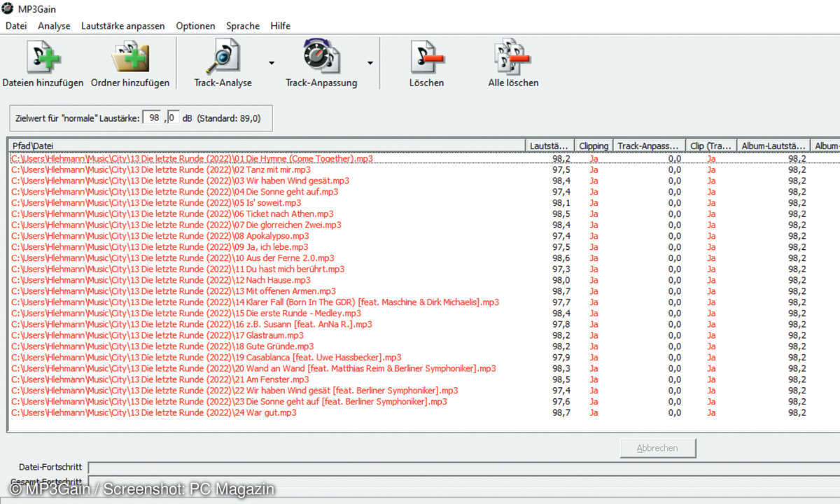The image size is (840, 504).
Task: Select file 18 Gute Gründe.mp3
Action: tap(162, 346)
